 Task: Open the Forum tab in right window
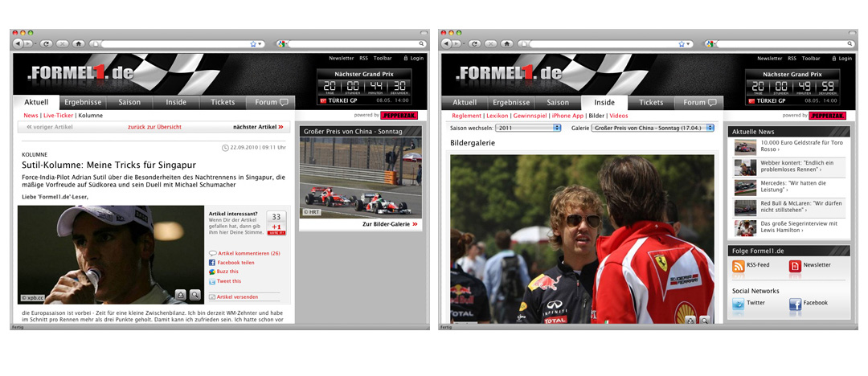pyautogui.click(x=700, y=103)
